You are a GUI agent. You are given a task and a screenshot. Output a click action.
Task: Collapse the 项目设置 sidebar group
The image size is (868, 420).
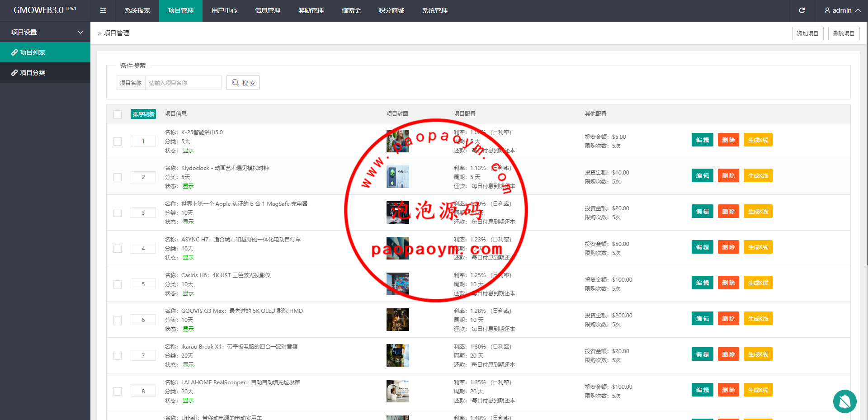pos(45,32)
